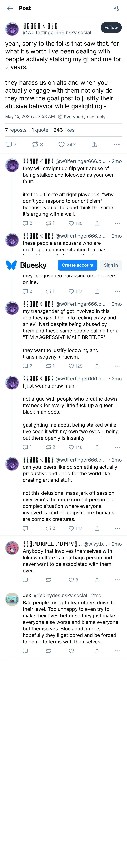Image resolution: width=127 pixels, height=868 pixels.
Task: Open Jekl's profile avatar
Action: [12, 599]
